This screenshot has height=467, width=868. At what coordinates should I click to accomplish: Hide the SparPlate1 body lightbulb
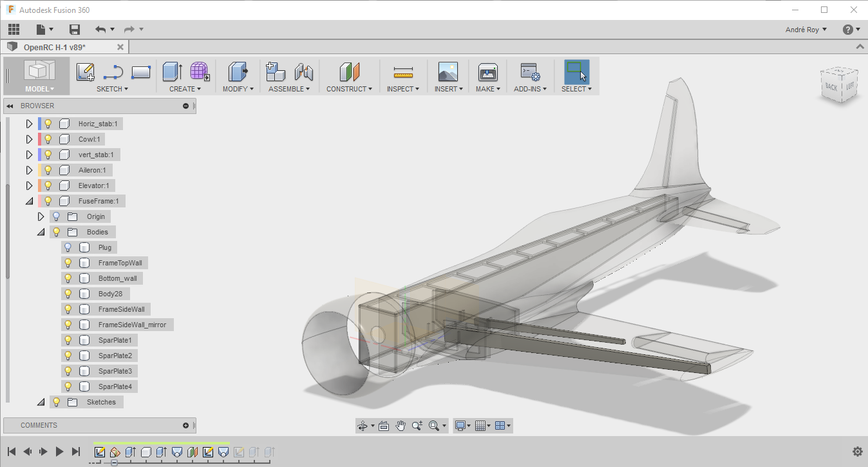tap(68, 340)
